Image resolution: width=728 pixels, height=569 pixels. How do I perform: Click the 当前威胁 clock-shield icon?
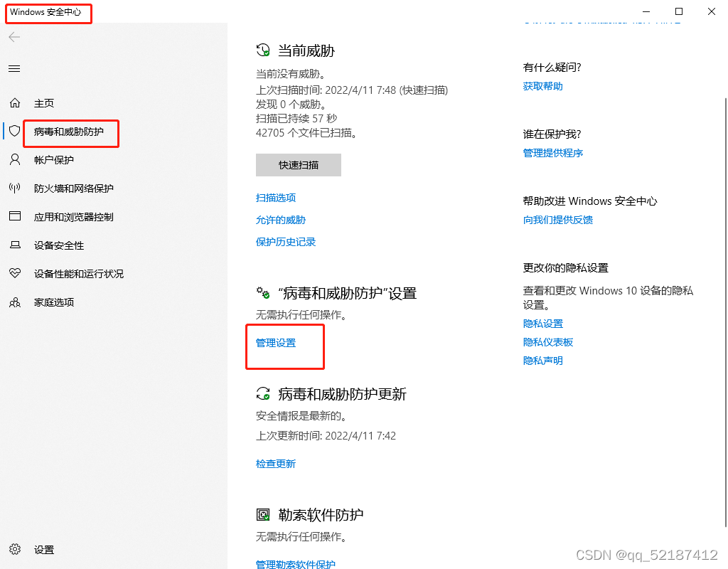263,50
